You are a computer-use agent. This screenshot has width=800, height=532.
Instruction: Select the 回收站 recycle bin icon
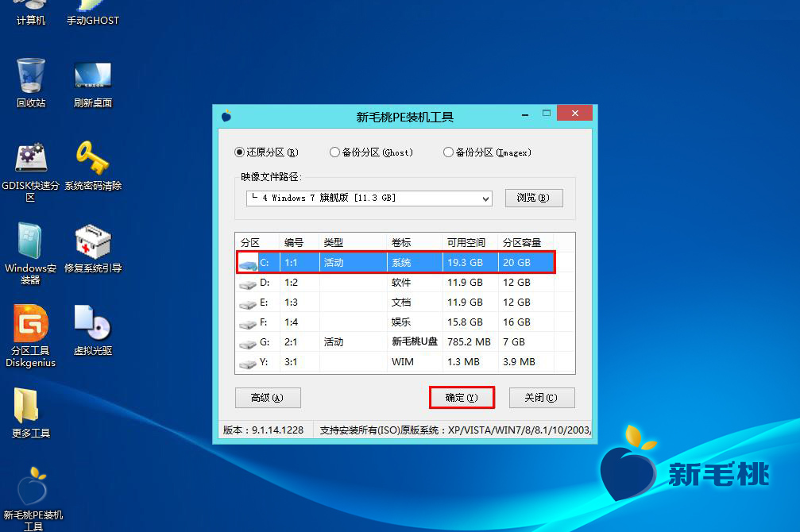click(31, 83)
